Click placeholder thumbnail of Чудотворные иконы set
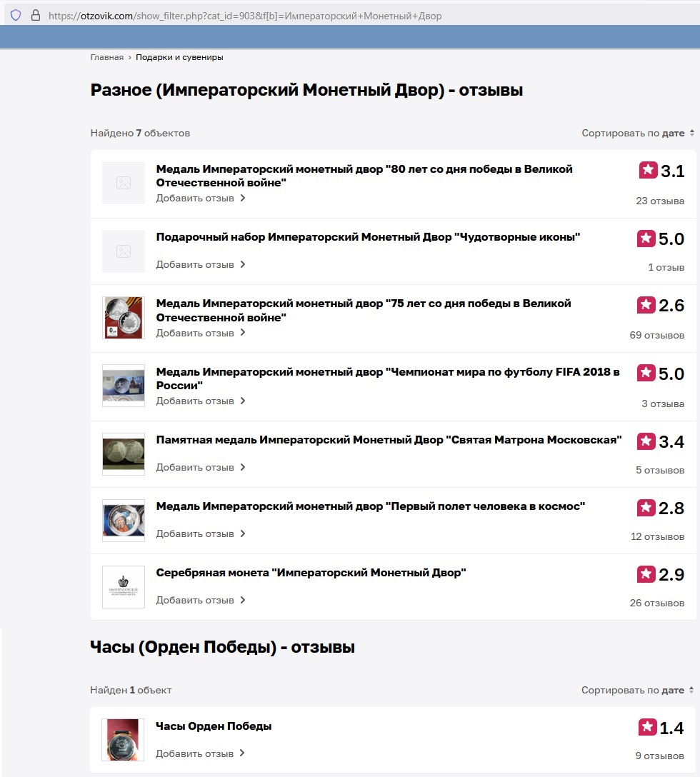 point(124,251)
